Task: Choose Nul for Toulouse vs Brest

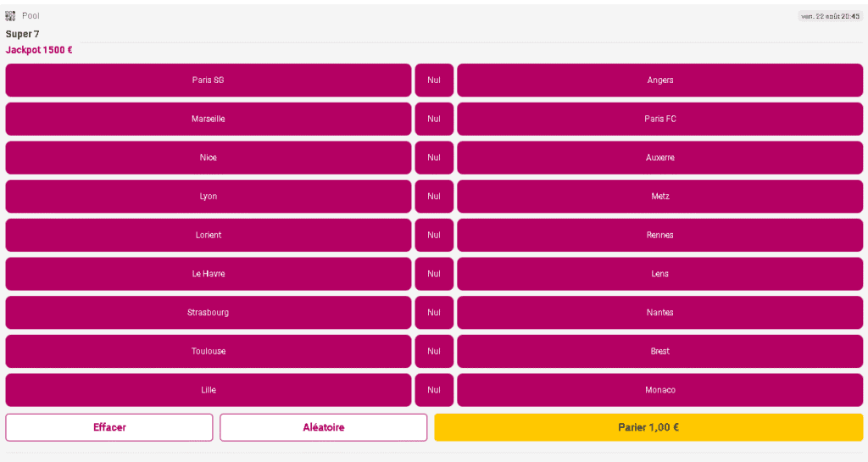Action: 434,351
